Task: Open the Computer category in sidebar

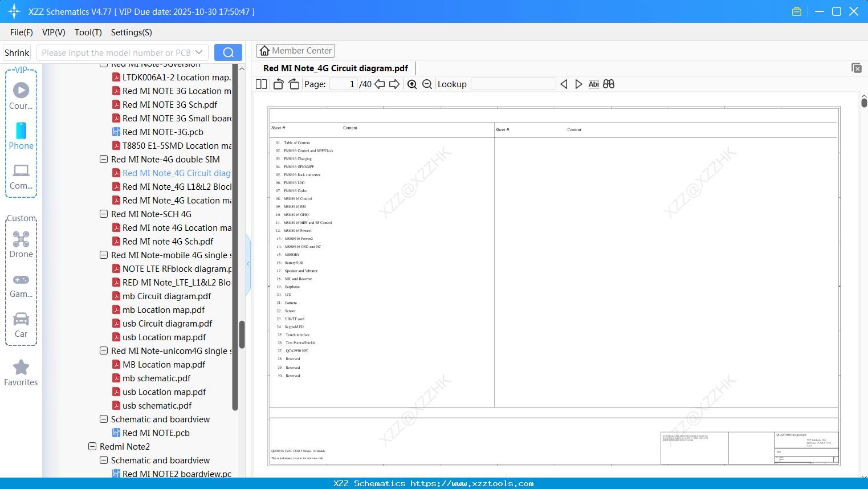Action: (21, 176)
